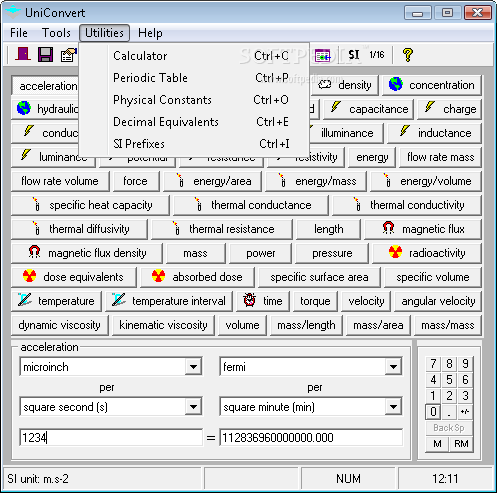The width and height of the screenshot is (497, 493).
Task: Open the properties toolbar icon
Action: tap(68, 55)
